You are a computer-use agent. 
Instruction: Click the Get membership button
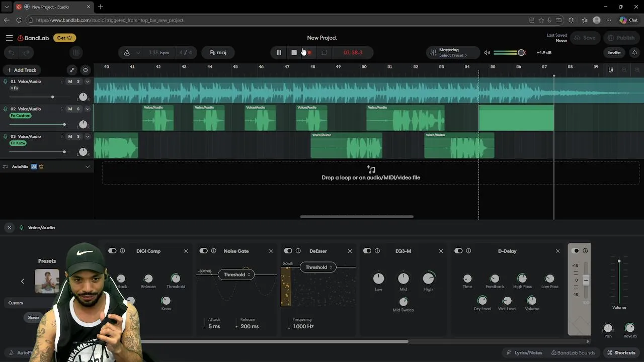pos(65,38)
